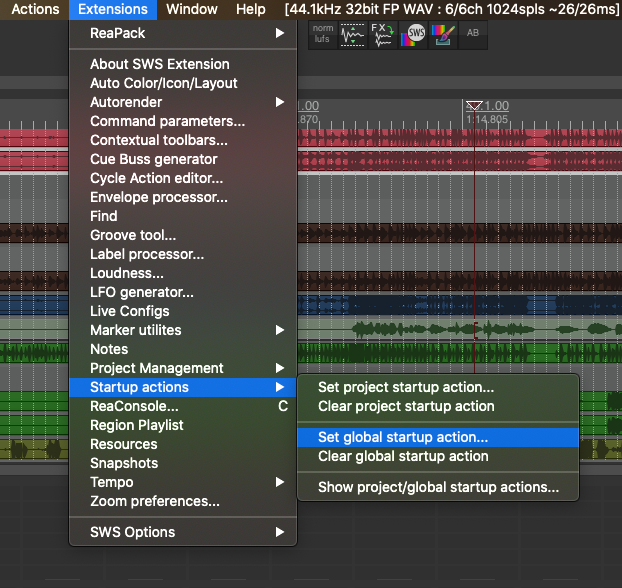
Task: Open Region Playlist
Action: (183, 425)
